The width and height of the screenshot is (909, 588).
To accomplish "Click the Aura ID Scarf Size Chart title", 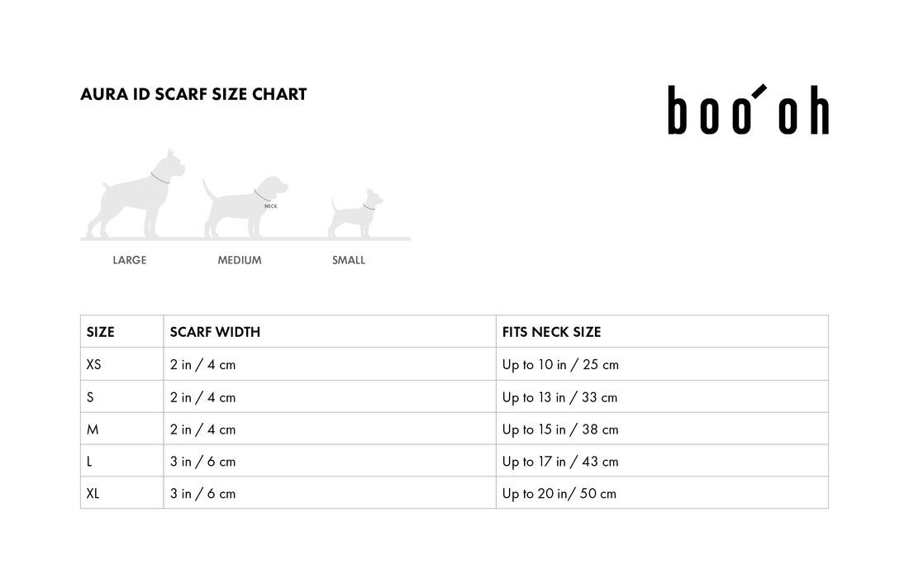I will tap(193, 94).
